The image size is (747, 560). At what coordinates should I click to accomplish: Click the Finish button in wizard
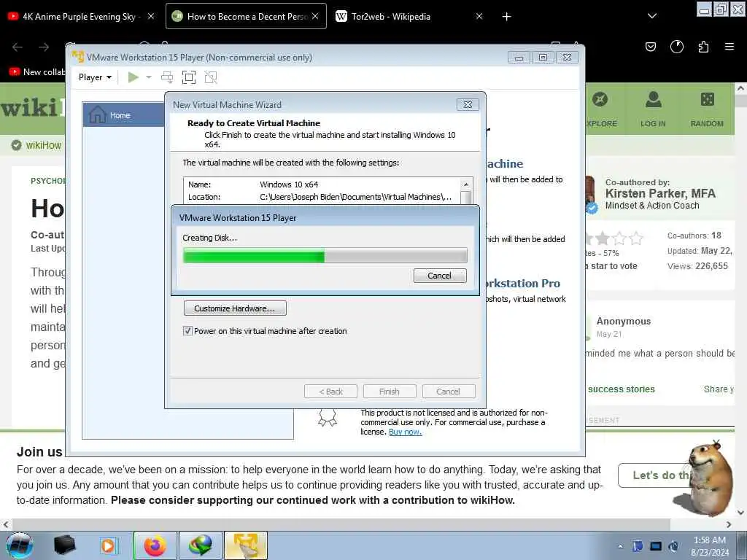[390, 392]
